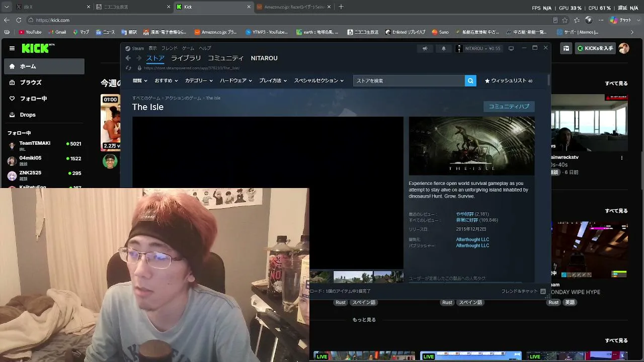
Task: Open YouTube bookmark
Action: pyautogui.click(x=30, y=32)
